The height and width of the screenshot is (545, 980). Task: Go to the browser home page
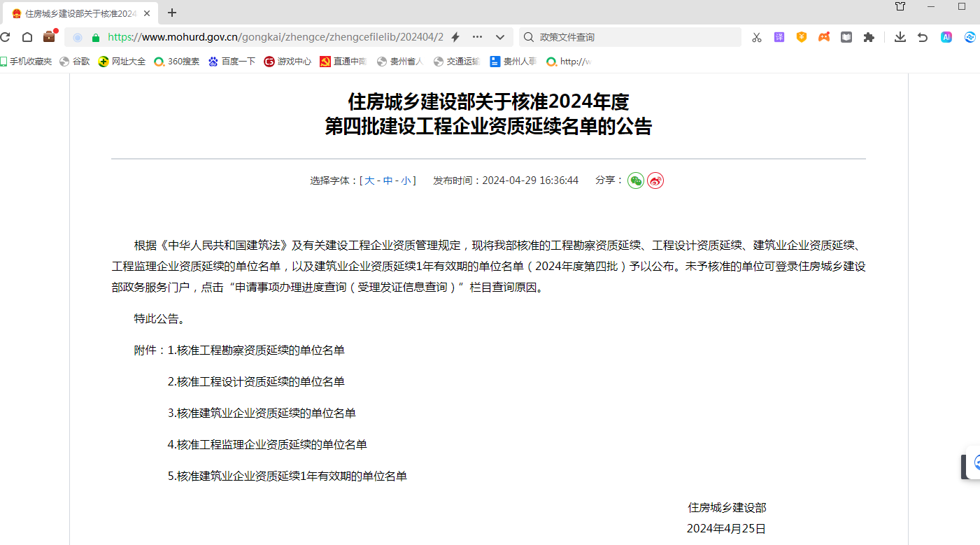tap(27, 37)
